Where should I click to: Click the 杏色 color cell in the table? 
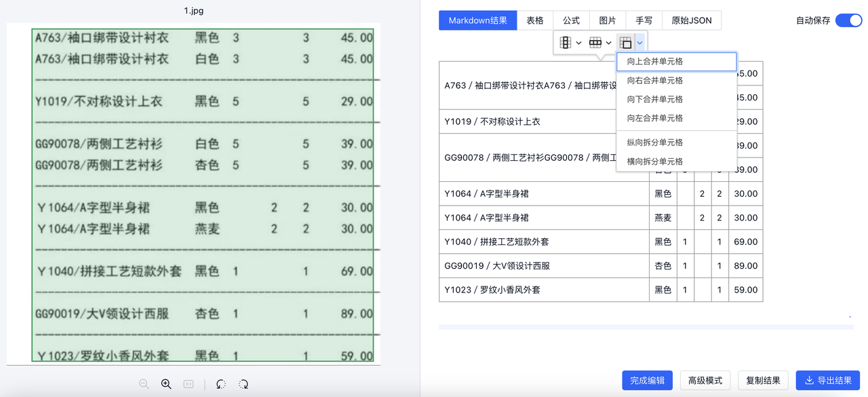[663, 265]
